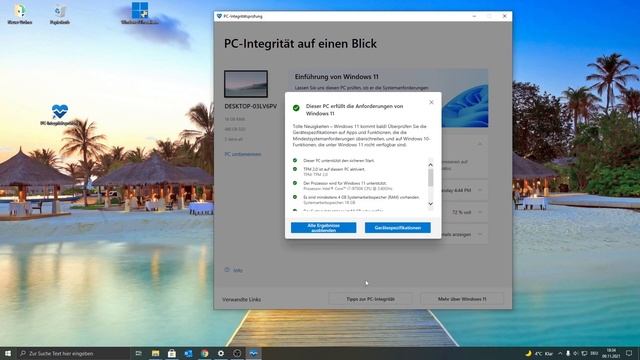Click scroll-down arrow in results list
Screen dimensions: 640x360
[430, 204]
